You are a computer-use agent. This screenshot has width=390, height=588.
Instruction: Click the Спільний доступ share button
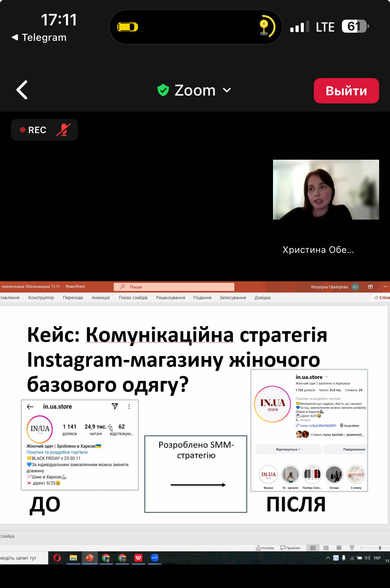382,298
